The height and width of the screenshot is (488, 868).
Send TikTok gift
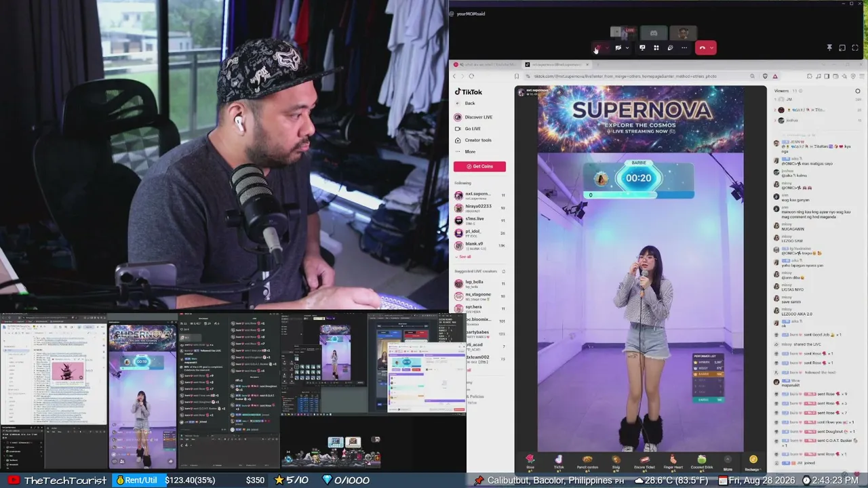[x=559, y=462]
